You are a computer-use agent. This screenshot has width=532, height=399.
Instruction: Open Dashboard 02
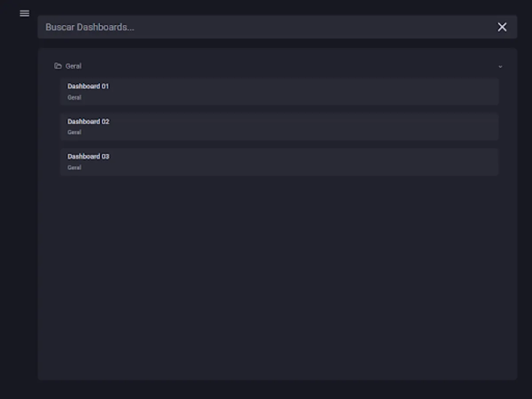point(88,121)
